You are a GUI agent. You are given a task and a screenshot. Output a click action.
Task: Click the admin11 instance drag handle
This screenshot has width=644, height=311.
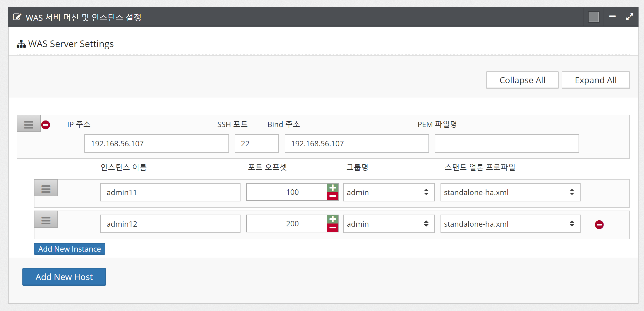point(46,188)
